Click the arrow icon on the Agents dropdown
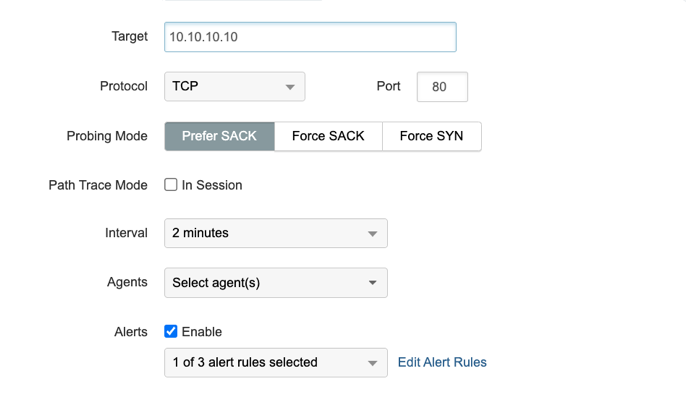Viewport: 686px width, 400px height. tap(372, 283)
